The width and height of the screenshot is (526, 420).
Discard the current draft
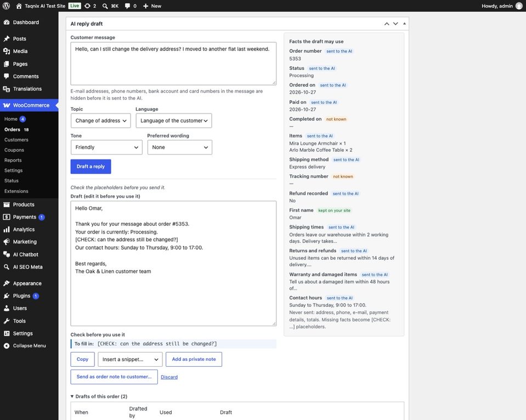169,377
